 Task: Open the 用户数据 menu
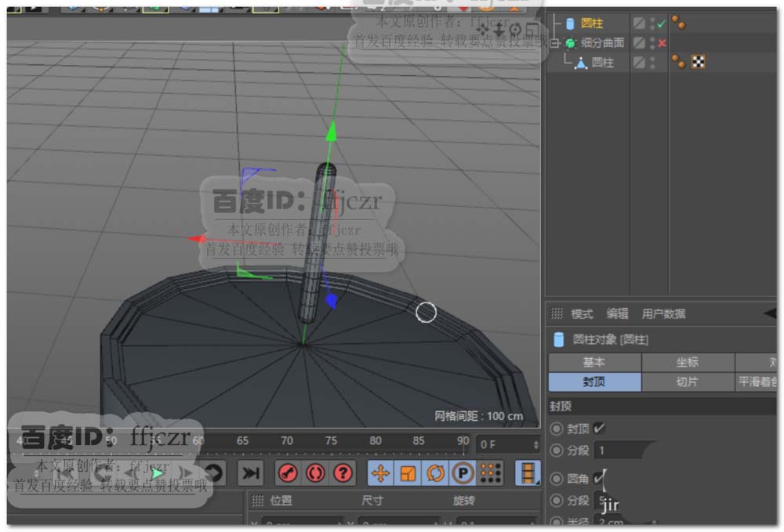[663, 313]
